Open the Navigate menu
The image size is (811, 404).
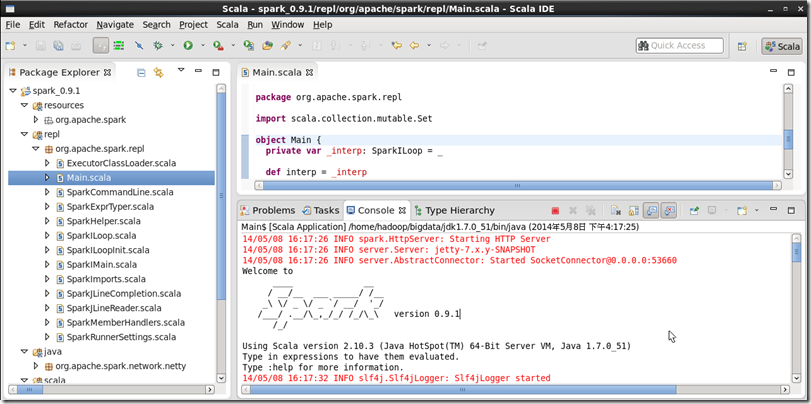click(x=115, y=24)
